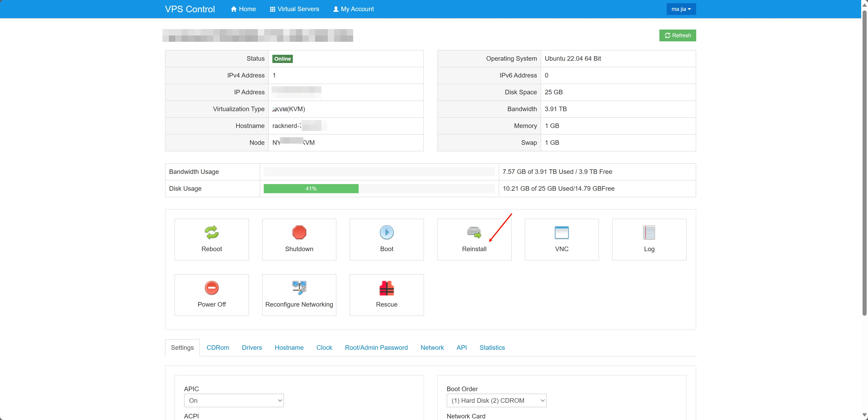Screen dimensions: 868x420
Task: Click the Rescue life vest icon
Action: 387,288
